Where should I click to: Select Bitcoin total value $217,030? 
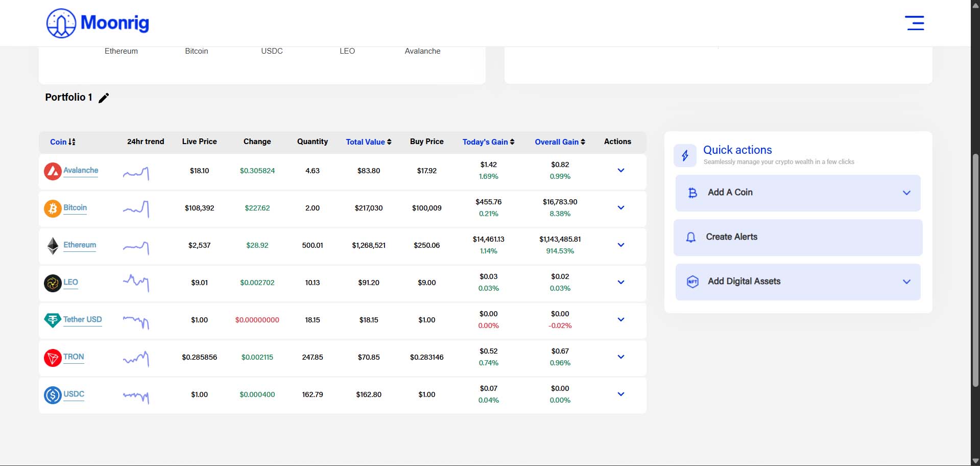[369, 208]
